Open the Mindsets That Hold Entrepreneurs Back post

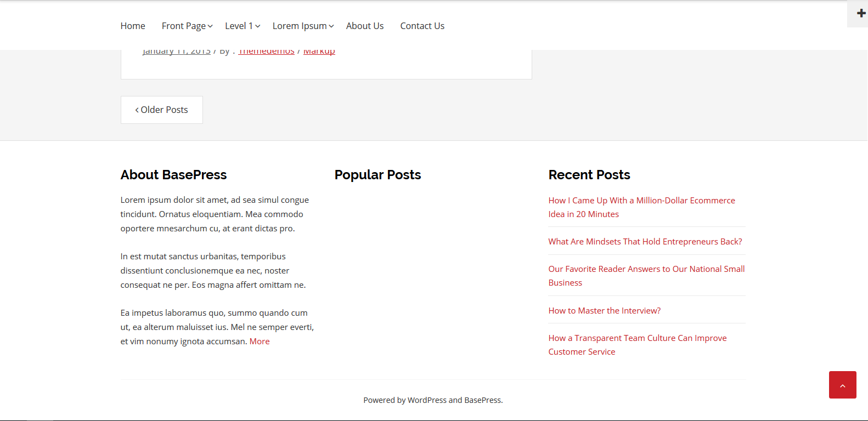(645, 242)
